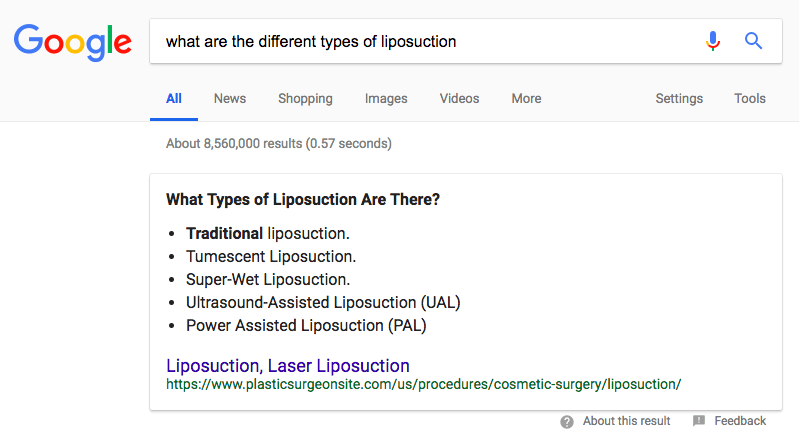Click the blue magnifying glass search icon
This screenshot has height=438, width=799.
[x=753, y=41]
